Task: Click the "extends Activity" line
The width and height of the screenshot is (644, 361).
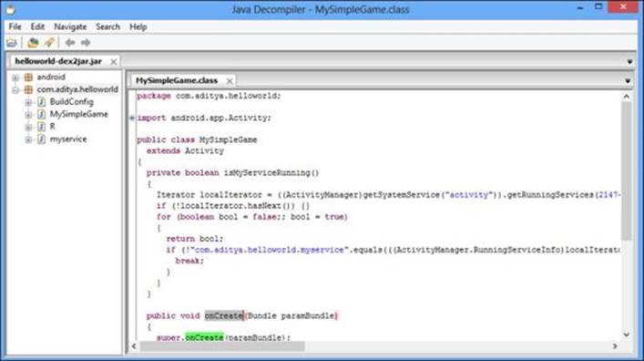Action: [x=185, y=151]
